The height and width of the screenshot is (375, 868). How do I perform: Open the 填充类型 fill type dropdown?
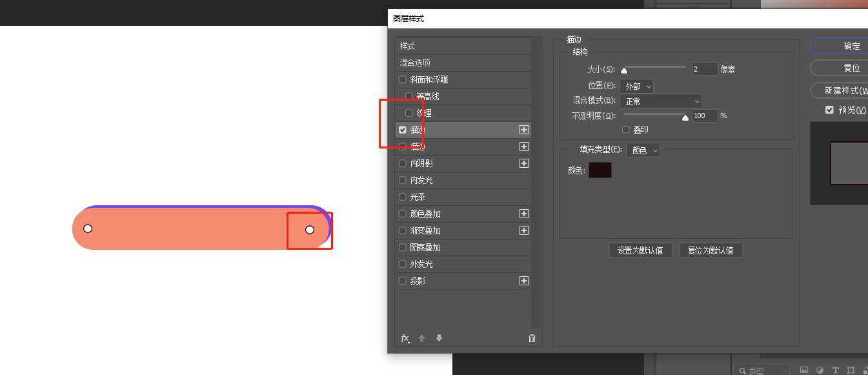tap(643, 150)
